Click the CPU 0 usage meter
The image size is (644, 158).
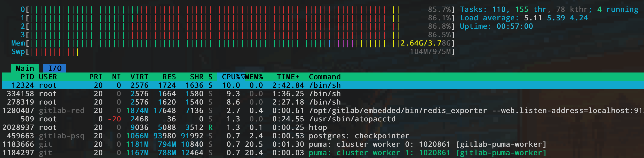pyautogui.click(x=212, y=9)
